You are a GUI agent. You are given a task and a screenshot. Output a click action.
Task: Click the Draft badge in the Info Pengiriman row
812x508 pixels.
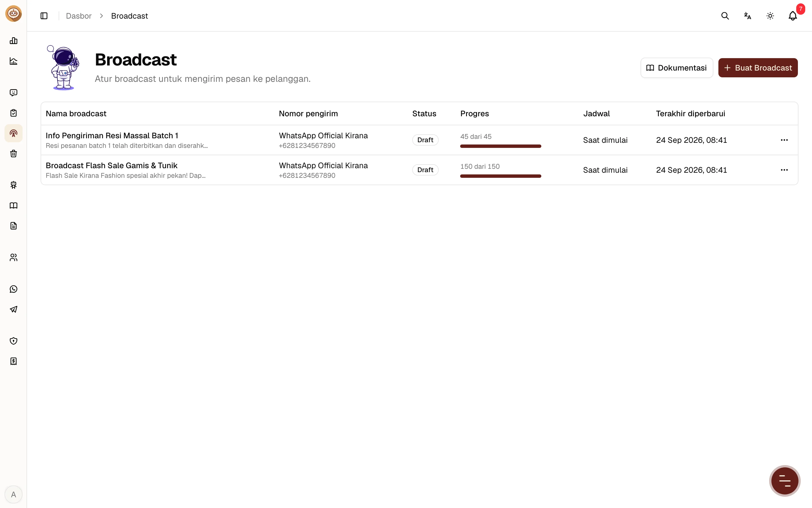point(425,140)
